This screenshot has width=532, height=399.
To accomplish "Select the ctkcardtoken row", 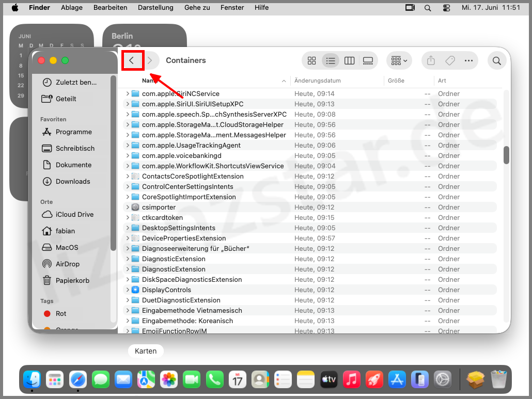I will [309, 218].
